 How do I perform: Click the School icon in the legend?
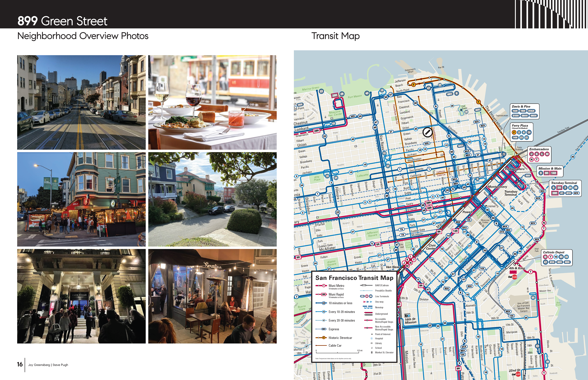(x=372, y=348)
